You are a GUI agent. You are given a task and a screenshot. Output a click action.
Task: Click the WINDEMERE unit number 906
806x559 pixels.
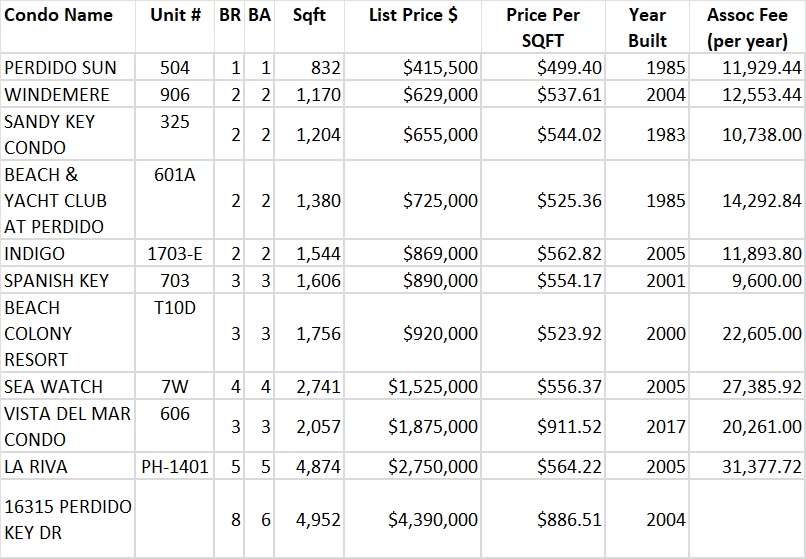[x=174, y=94]
